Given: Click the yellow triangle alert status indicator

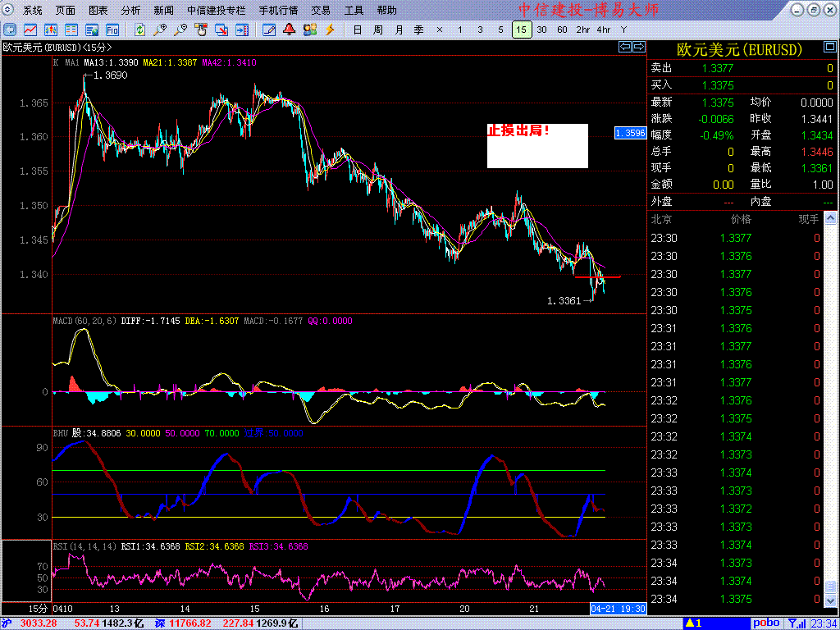Looking at the screenshot, I should coord(694,623).
